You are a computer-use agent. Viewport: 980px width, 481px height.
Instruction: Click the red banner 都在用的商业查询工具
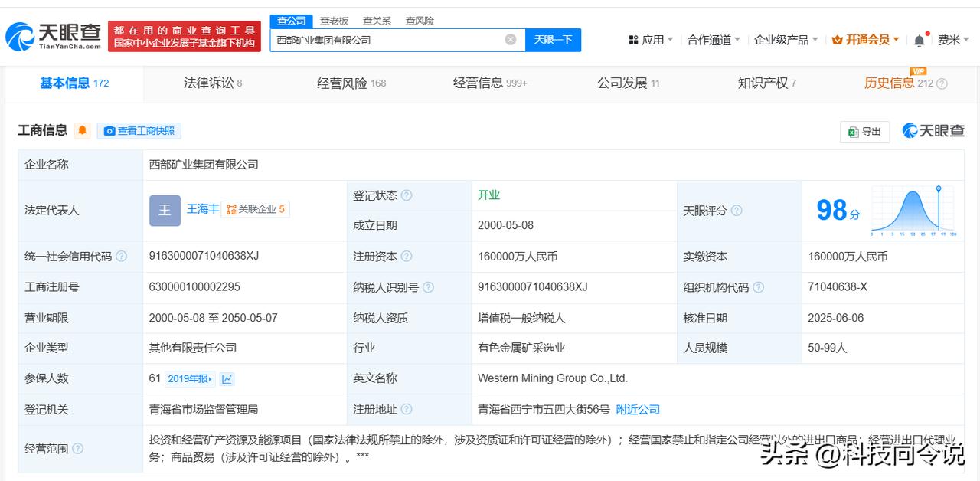point(185,36)
